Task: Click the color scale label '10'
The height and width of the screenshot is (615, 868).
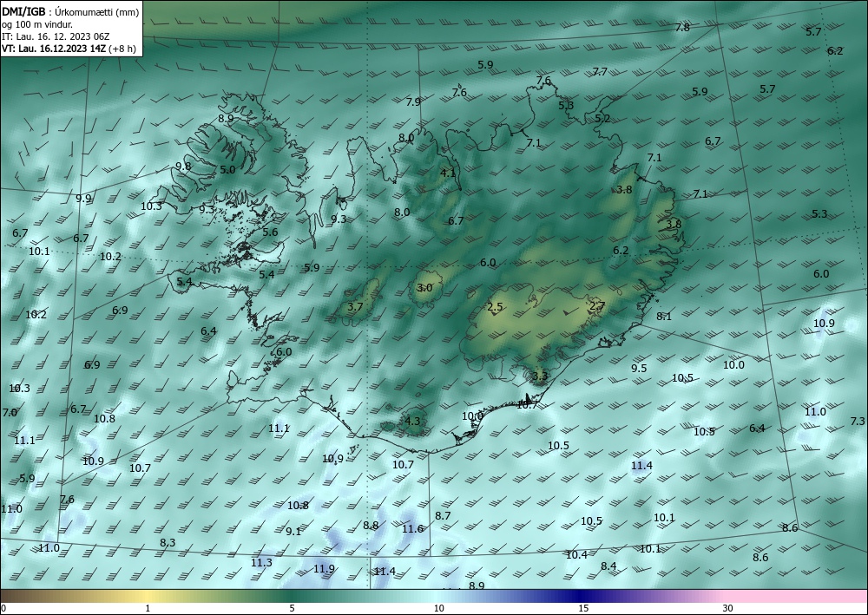Action: 438,608
